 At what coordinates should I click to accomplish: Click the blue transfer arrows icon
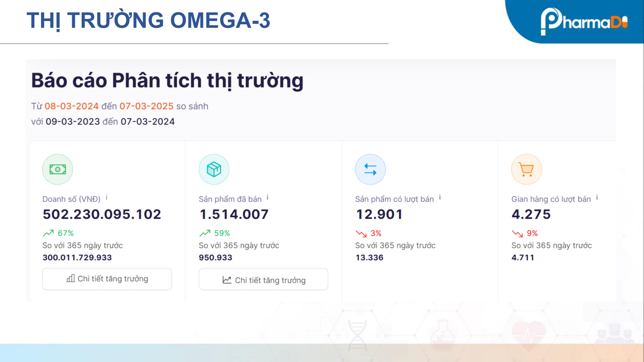click(370, 169)
